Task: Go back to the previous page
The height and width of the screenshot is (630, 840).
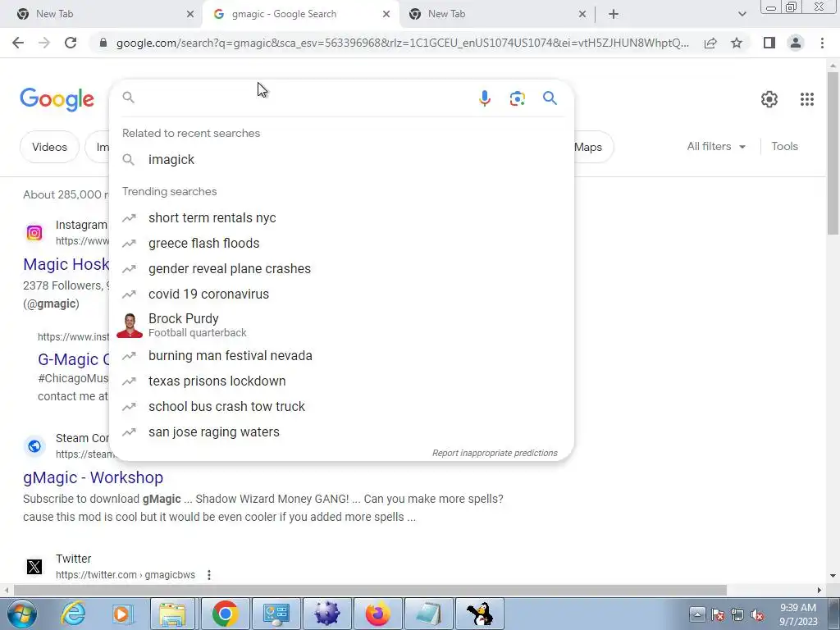Action: pos(18,43)
